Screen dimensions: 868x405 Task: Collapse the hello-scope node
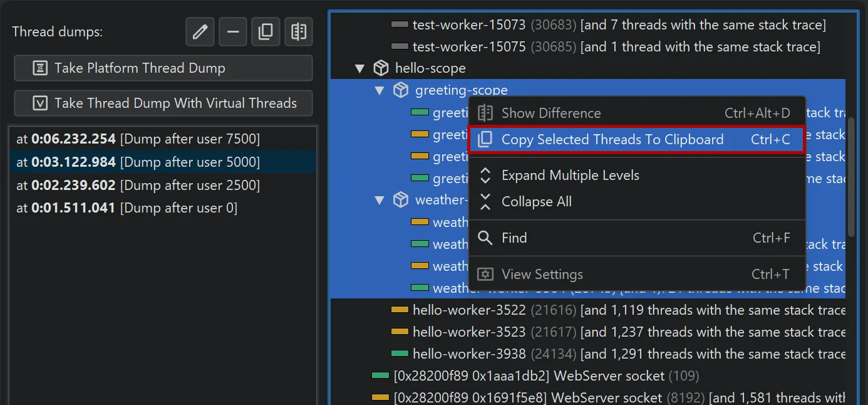tap(359, 68)
